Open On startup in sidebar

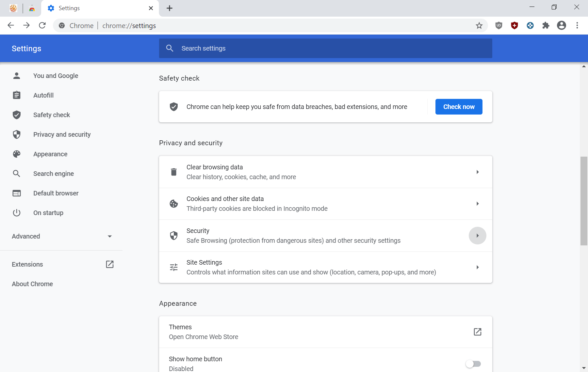(x=48, y=213)
